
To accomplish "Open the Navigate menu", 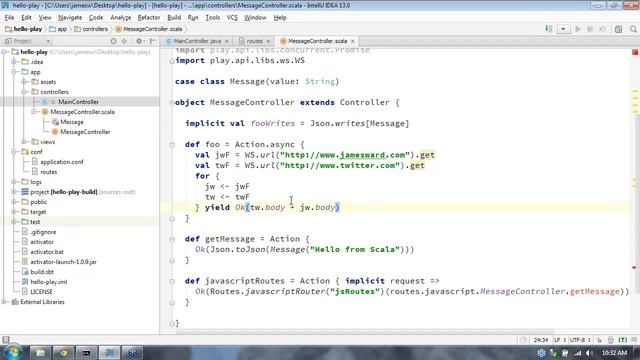I will tap(70, 18).
